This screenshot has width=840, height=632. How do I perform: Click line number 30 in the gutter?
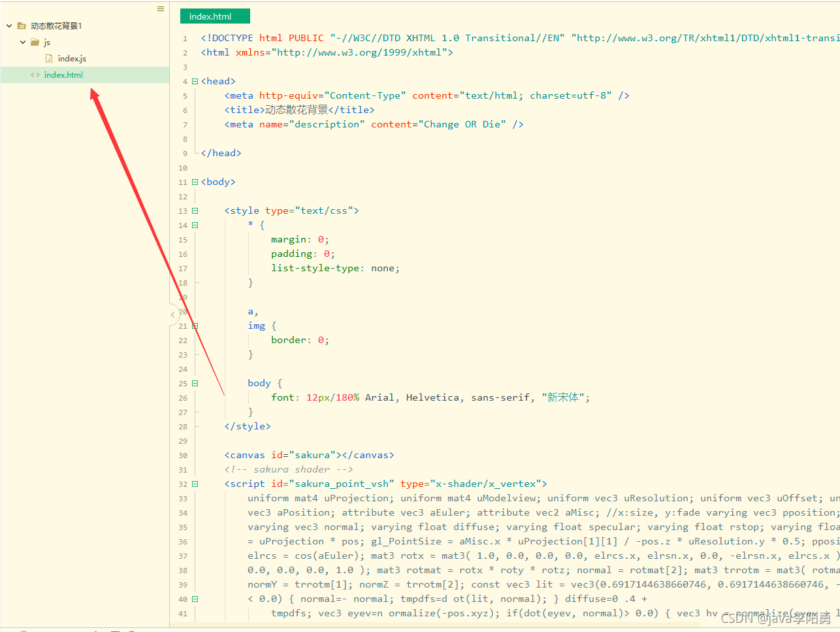183,456
